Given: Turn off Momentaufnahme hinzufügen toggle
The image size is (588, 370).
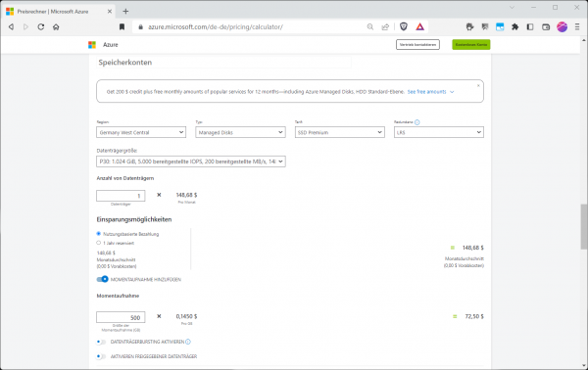Looking at the screenshot, I should [102, 279].
